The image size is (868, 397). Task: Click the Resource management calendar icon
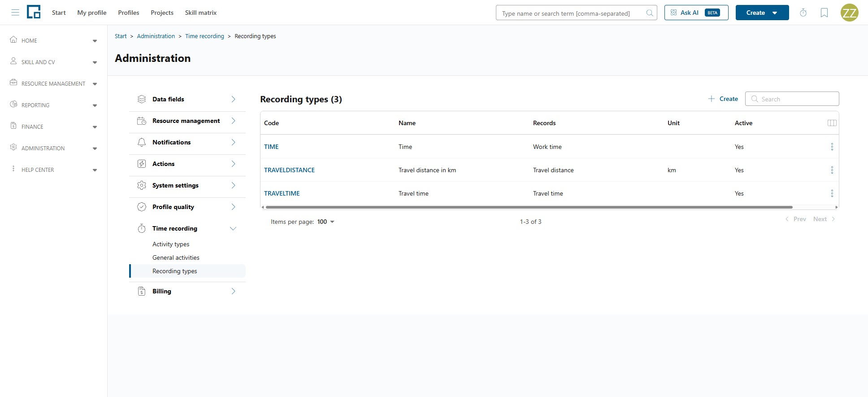click(x=142, y=121)
